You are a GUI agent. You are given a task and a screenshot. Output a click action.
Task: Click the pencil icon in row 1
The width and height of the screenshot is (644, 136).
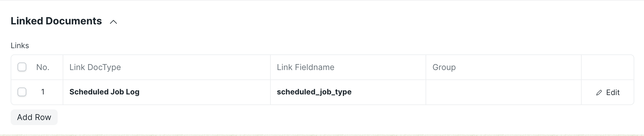pyautogui.click(x=599, y=93)
